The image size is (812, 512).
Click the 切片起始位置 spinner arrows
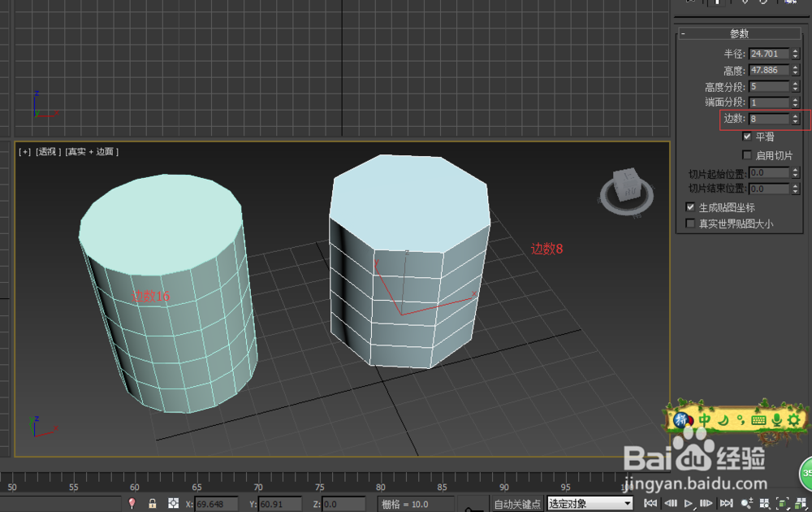tap(796, 172)
